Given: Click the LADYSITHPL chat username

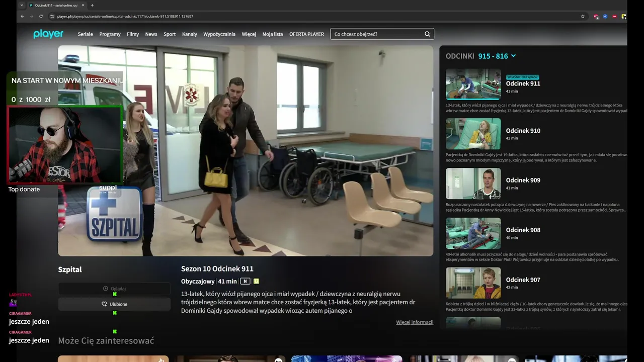Looking at the screenshot, I should pyautogui.click(x=21, y=295).
